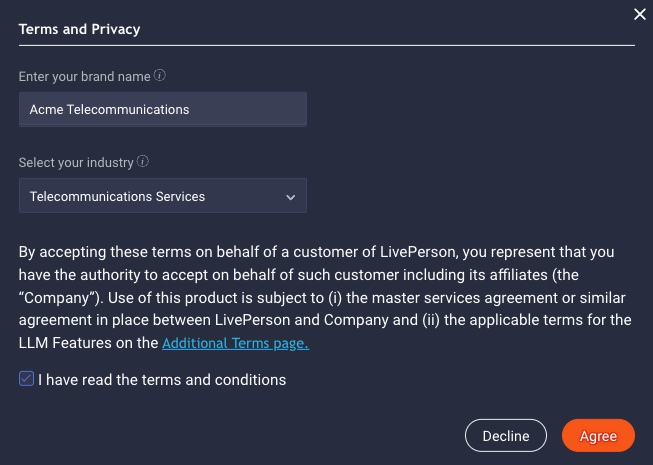653x465 pixels.
Task: Agree to the terms and privacy
Action: tap(598, 435)
